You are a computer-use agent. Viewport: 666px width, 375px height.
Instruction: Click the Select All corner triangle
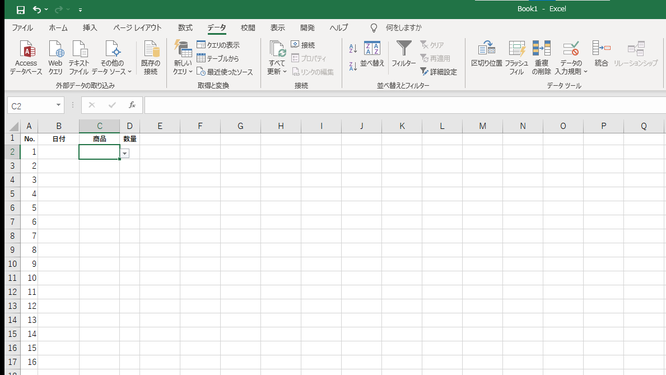[x=14, y=126]
